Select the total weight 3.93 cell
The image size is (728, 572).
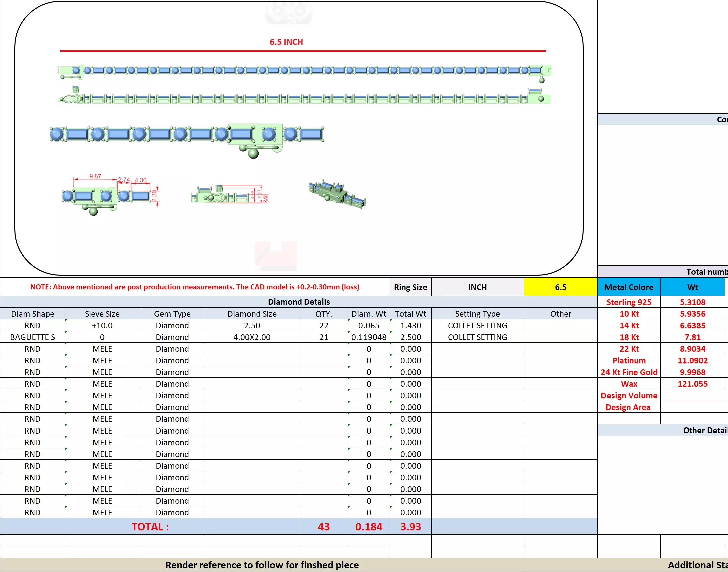[x=410, y=527]
